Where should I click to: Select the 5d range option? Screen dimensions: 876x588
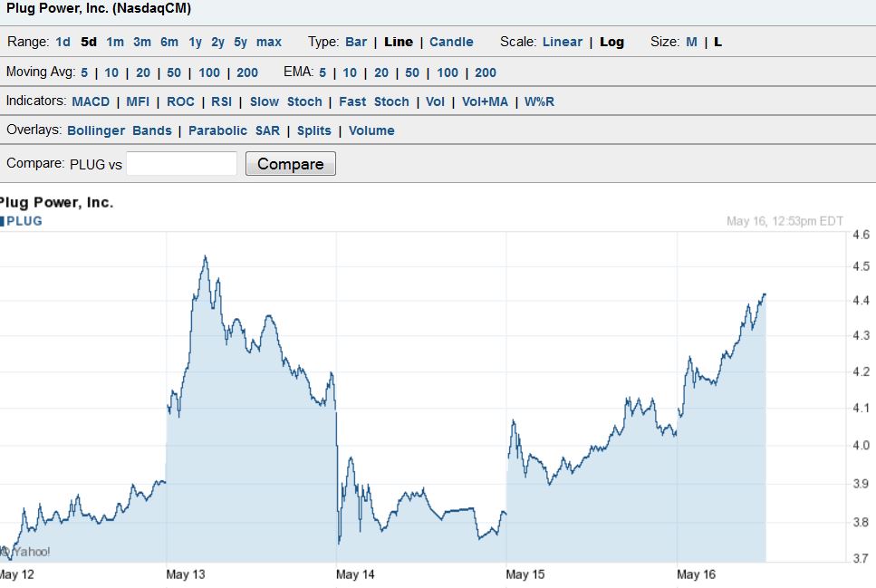click(x=89, y=42)
